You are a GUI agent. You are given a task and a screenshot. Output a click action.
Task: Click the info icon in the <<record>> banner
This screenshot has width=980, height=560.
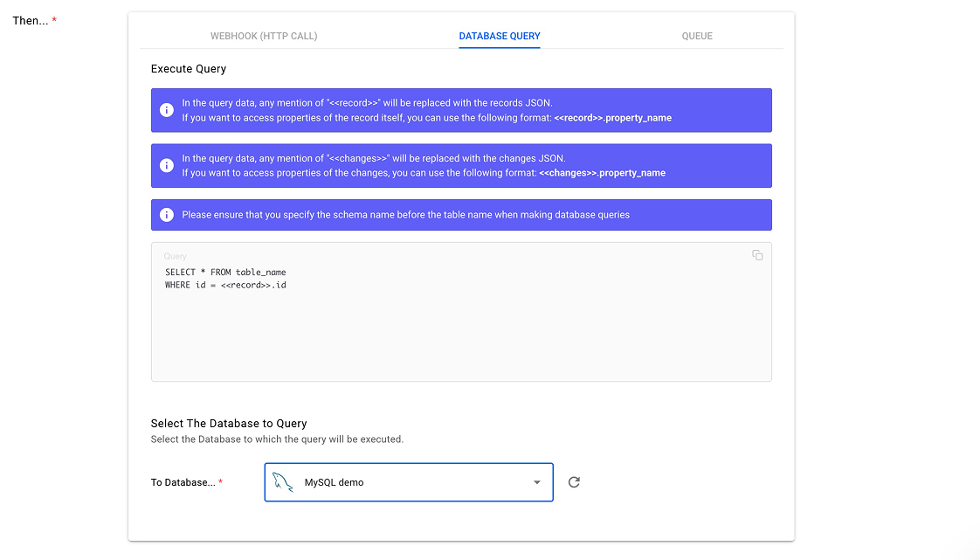click(x=166, y=110)
